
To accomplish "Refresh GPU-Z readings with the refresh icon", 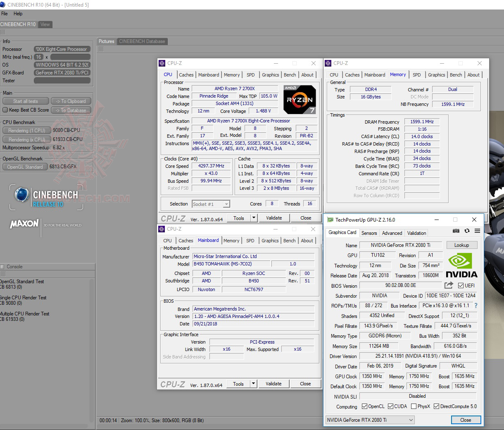I will coord(467,231).
